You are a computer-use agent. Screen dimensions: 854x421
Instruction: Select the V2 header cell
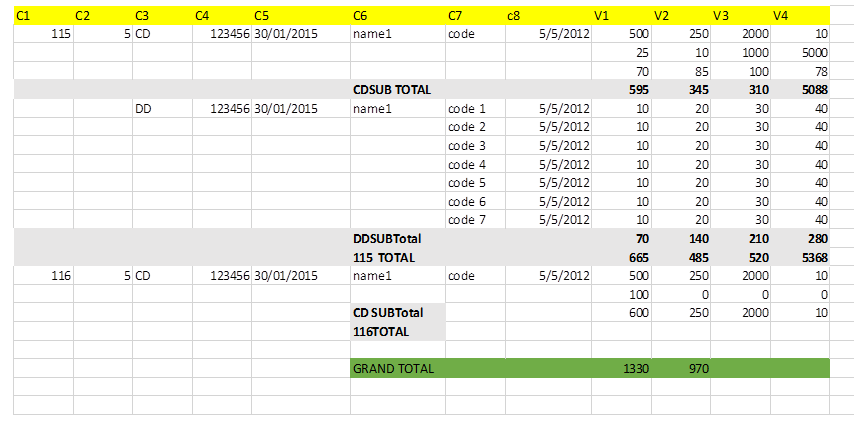[x=681, y=16]
